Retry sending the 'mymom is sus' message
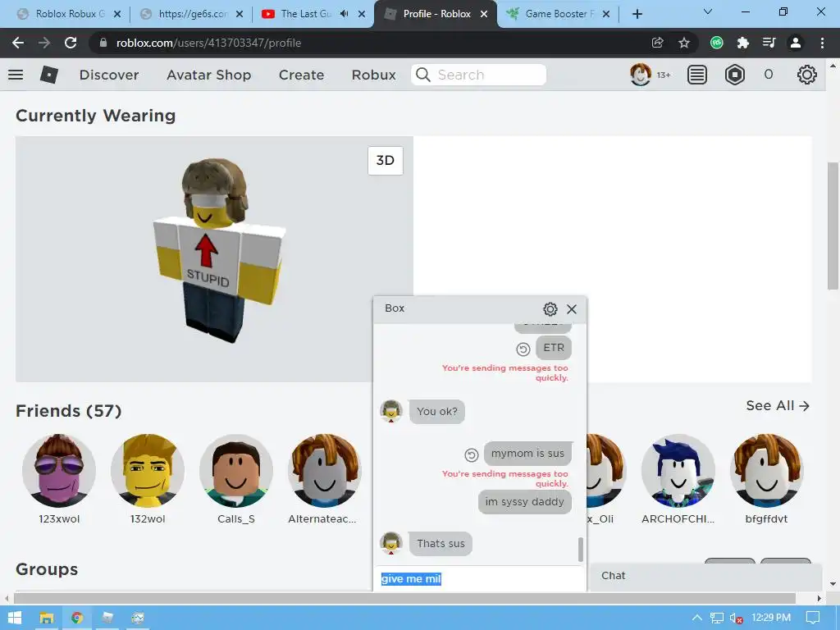The image size is (840, 630). click(471, 454)
